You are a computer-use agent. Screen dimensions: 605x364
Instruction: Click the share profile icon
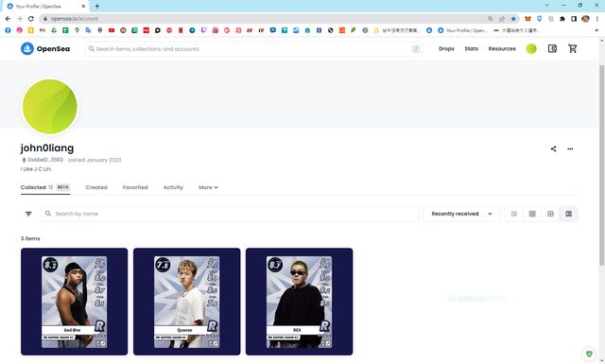[553, 148]
